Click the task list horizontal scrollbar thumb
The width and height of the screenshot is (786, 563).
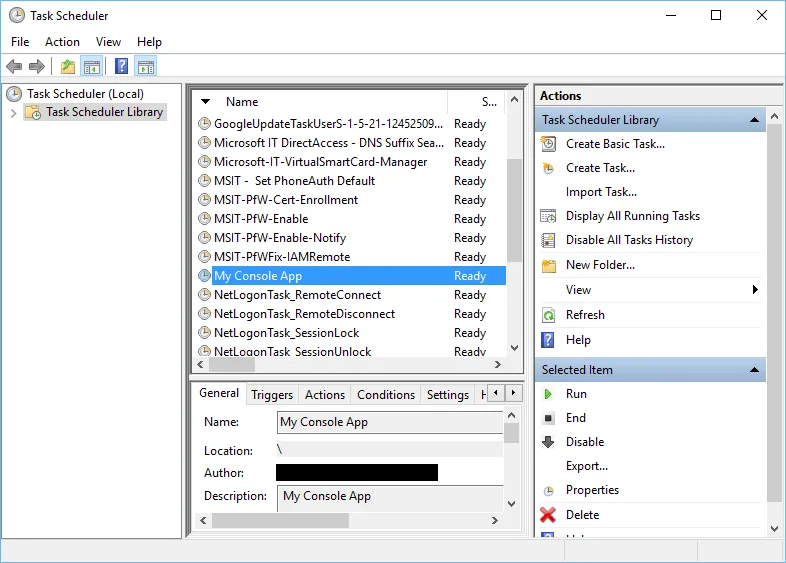[232, 364]
